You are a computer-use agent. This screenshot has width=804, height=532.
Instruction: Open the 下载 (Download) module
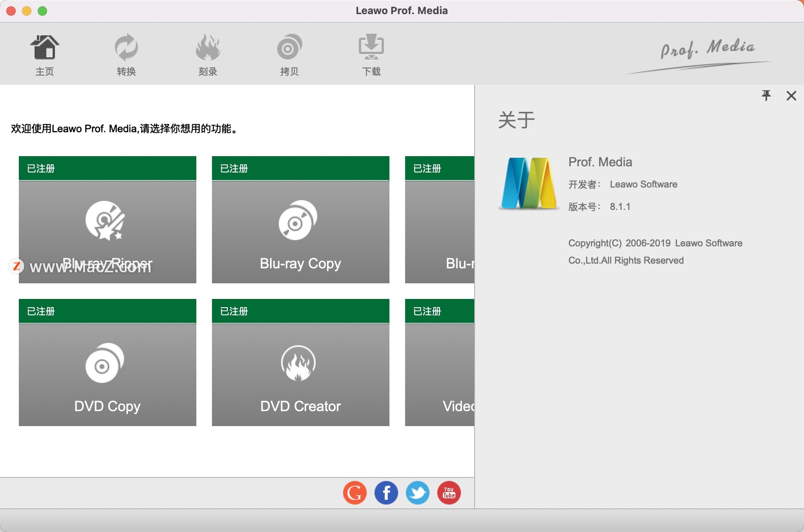point(371,54)
